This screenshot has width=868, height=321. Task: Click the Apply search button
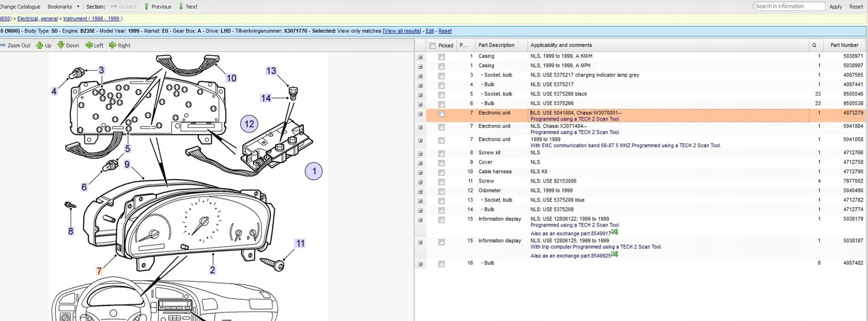(x=835, y=7)
